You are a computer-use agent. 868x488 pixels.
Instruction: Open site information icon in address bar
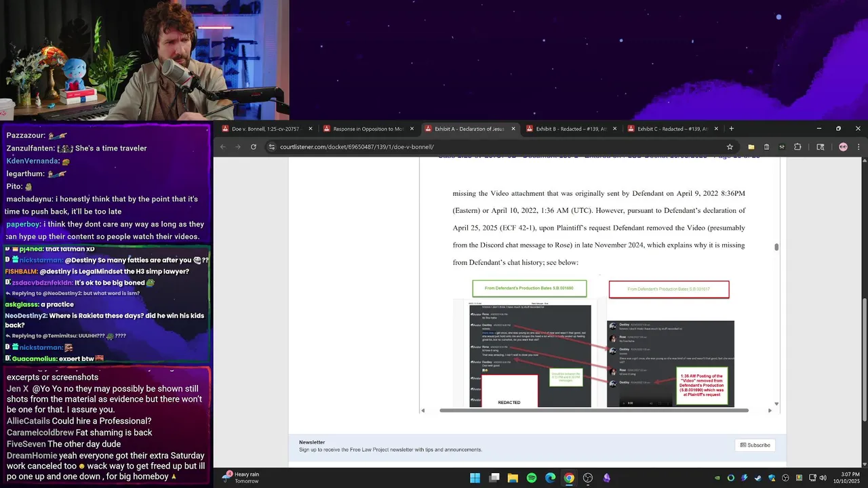[271, 146]
